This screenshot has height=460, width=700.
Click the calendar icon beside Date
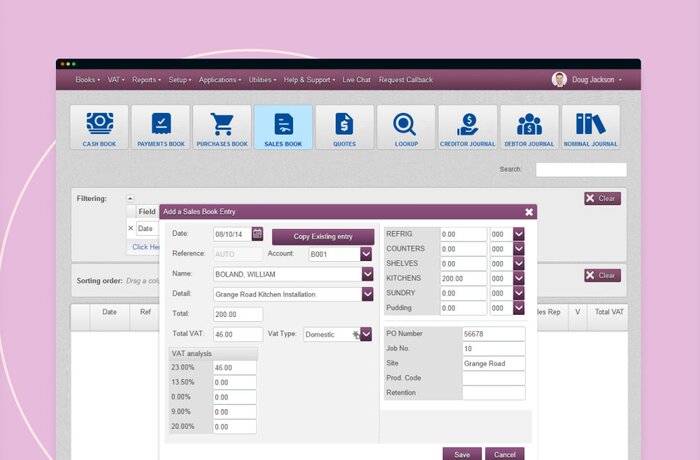coord(257,234)
